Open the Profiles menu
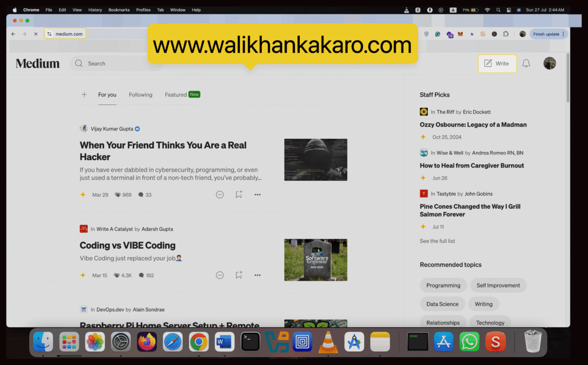Image resolution: width=588 pixels, height=365 pixels. point(143,10)
